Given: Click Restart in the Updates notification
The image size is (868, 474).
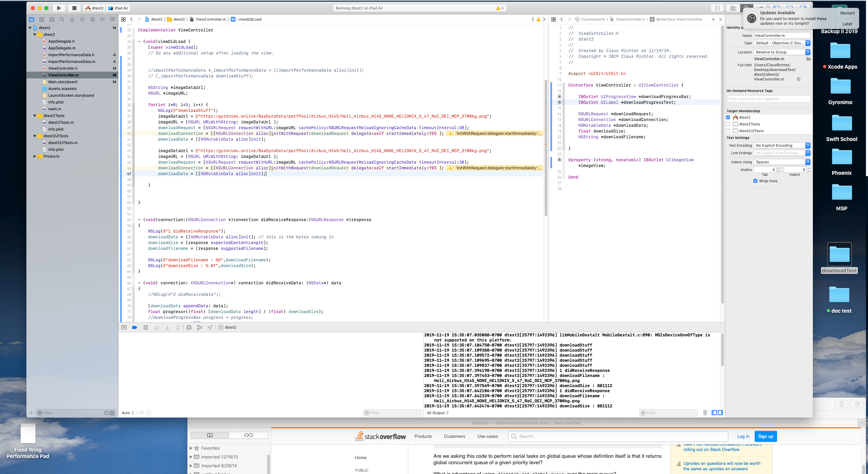Looking at the screenshot, I should pos(847,13).
